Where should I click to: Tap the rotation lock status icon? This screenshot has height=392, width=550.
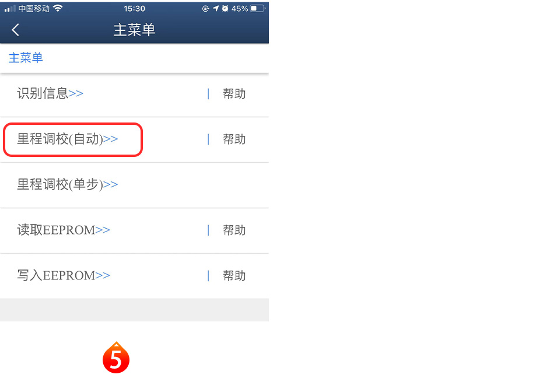[205, 8]
